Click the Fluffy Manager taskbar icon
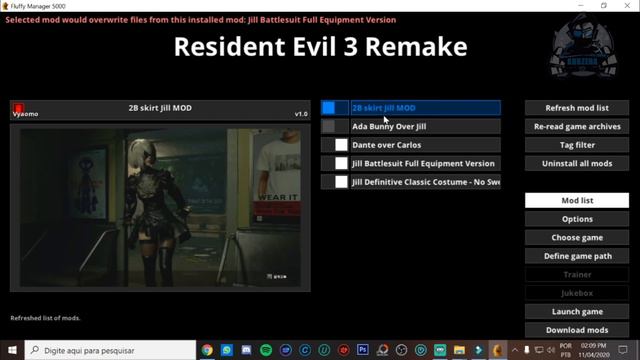 tap(498, 350)
